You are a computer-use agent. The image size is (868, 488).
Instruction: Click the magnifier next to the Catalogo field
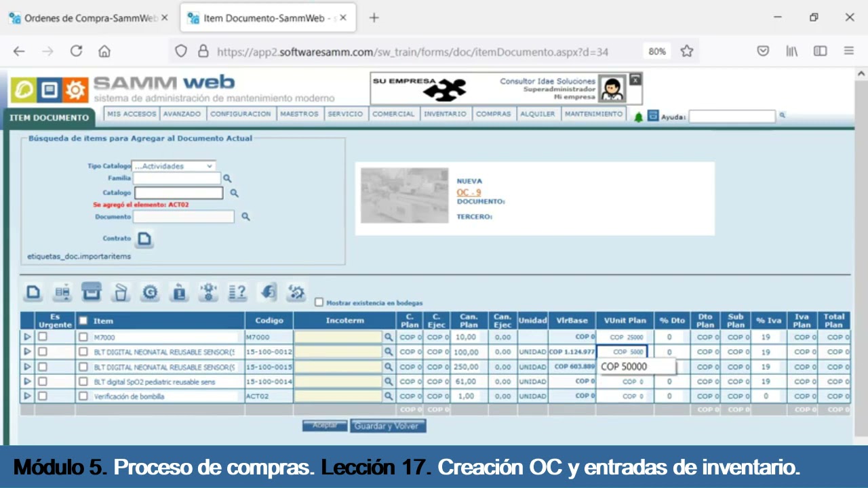(x=235, y=193)
